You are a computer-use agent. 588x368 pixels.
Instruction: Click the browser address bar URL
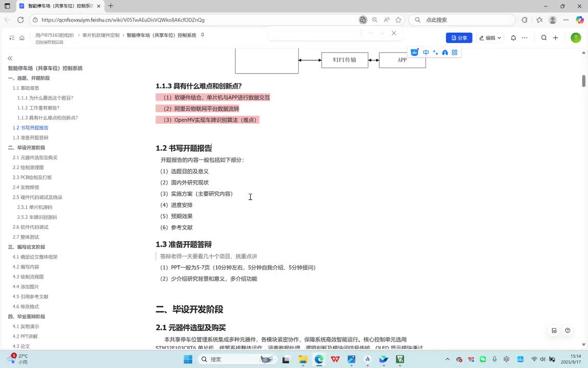coord(123,20)
